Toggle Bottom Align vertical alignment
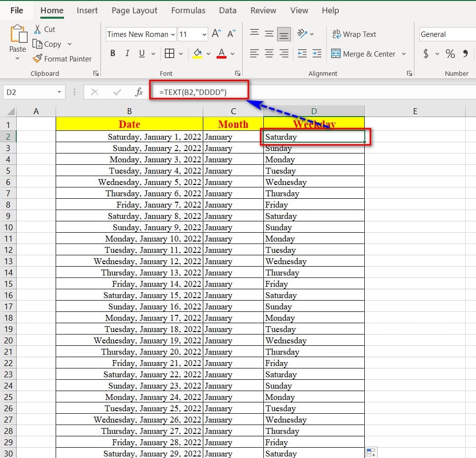 coord(284,34)
